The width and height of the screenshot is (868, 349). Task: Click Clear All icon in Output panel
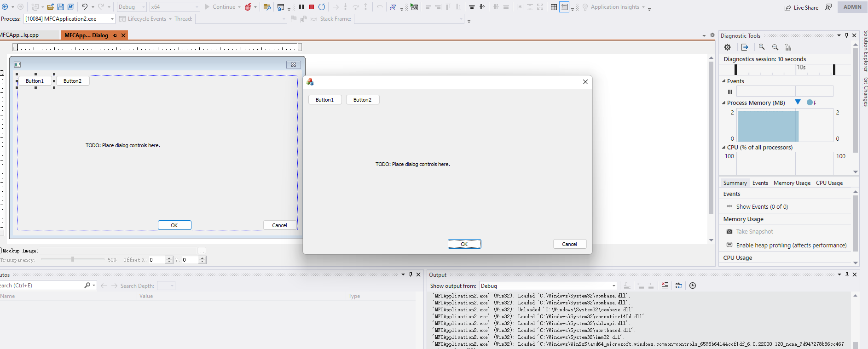(665, 286)
